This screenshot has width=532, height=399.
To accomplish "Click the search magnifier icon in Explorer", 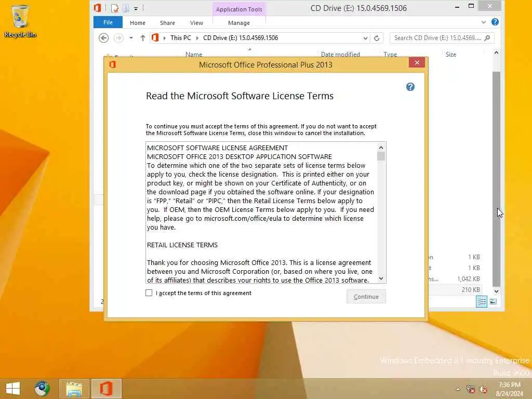I will tap(487, 38).
